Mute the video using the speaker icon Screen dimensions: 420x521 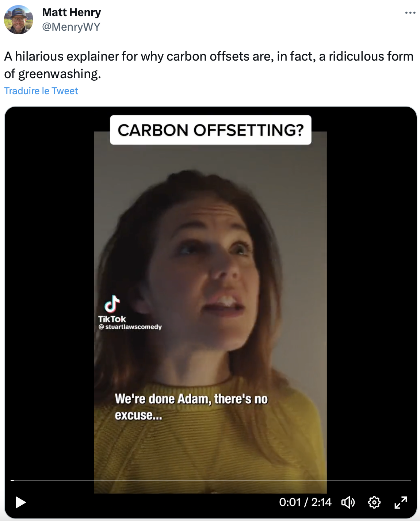pos(348,502)
